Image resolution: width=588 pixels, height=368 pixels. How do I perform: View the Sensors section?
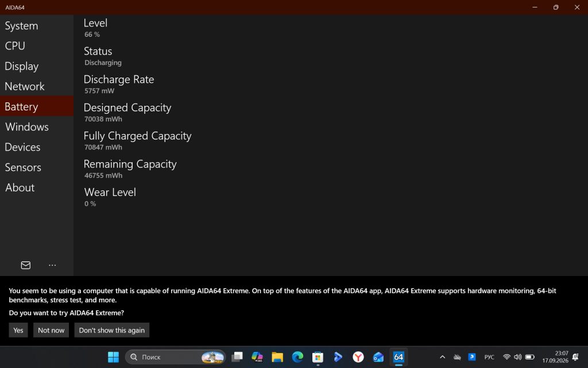[36, 167]
